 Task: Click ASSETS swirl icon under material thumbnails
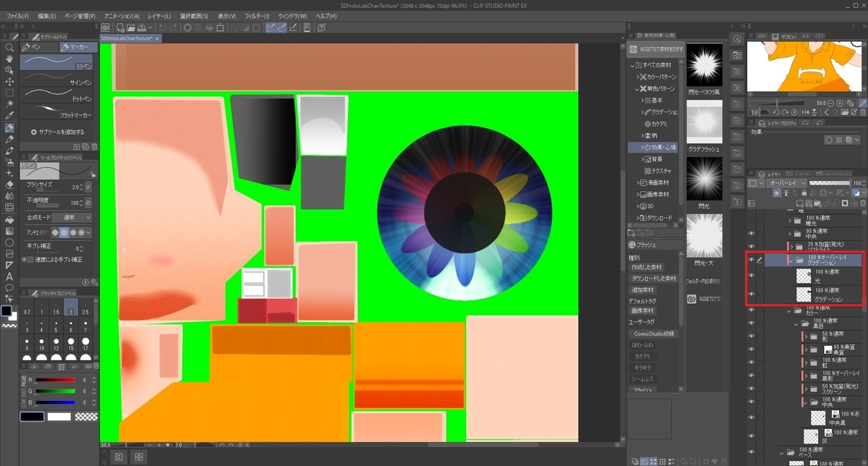pyautogui.click(x=692, y=298)
